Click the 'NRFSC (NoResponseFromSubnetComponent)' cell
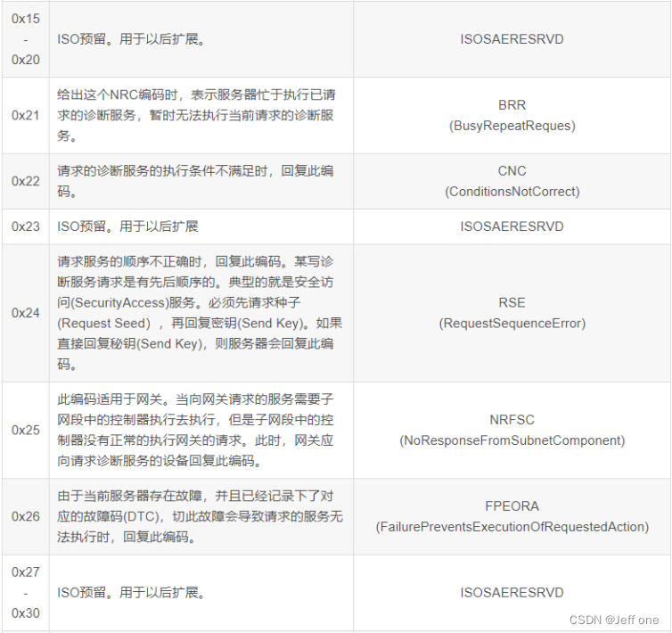Screen dimensions: 672x633 point(512,430)
